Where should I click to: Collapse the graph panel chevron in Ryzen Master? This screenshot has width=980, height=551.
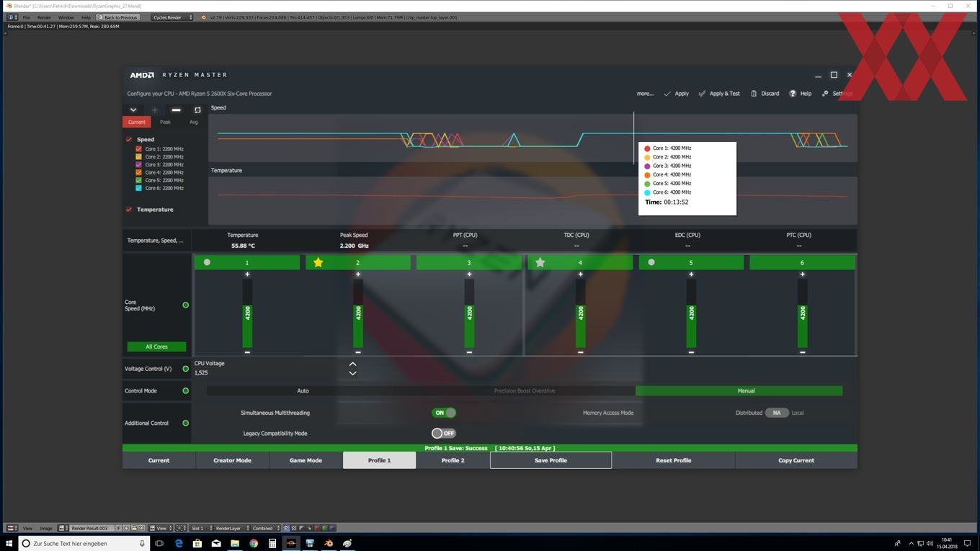click(133, 109)
